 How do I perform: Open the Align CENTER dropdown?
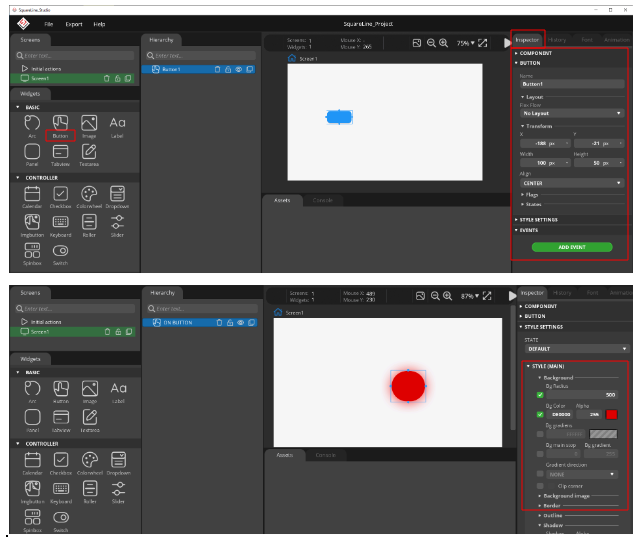coord(571,183)
